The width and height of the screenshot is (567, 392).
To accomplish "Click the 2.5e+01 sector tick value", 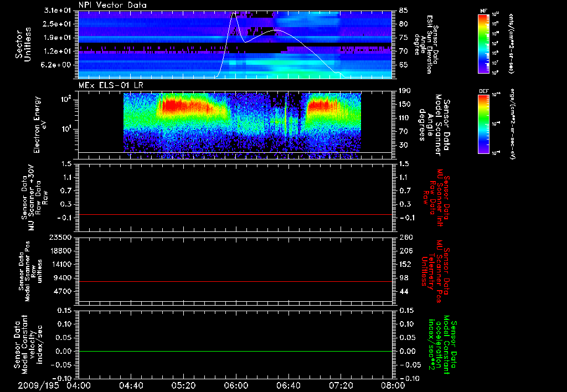I will click(58, 24).
